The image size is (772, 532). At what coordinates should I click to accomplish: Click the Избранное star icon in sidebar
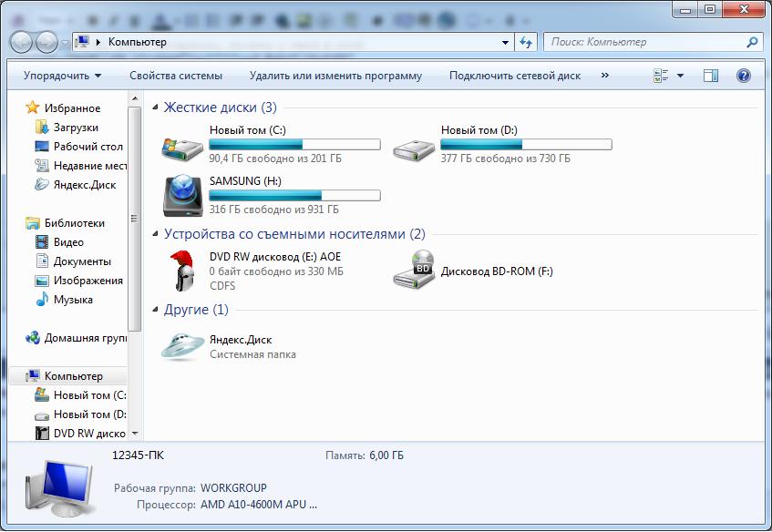[x=33, y=107]
